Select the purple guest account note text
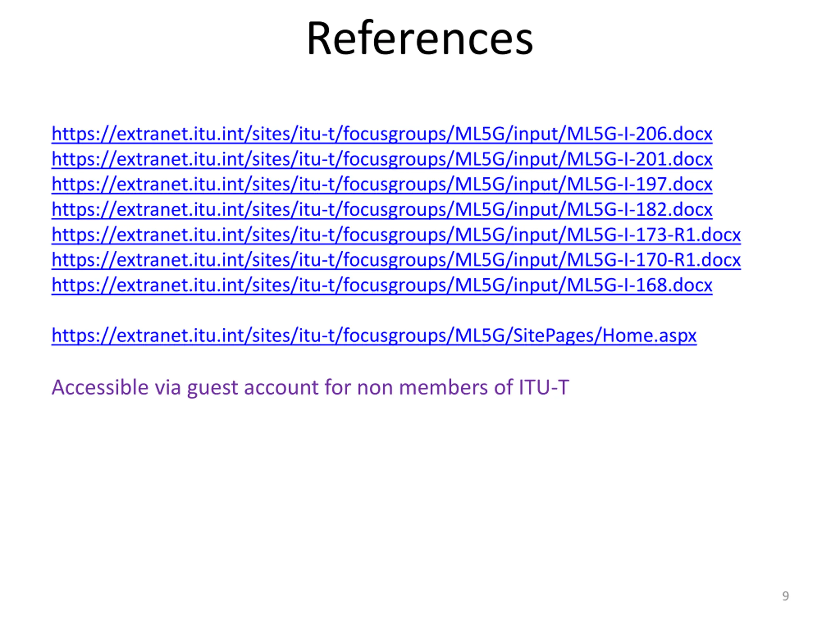Screen dimensions: 840x630 coord(310,388)
